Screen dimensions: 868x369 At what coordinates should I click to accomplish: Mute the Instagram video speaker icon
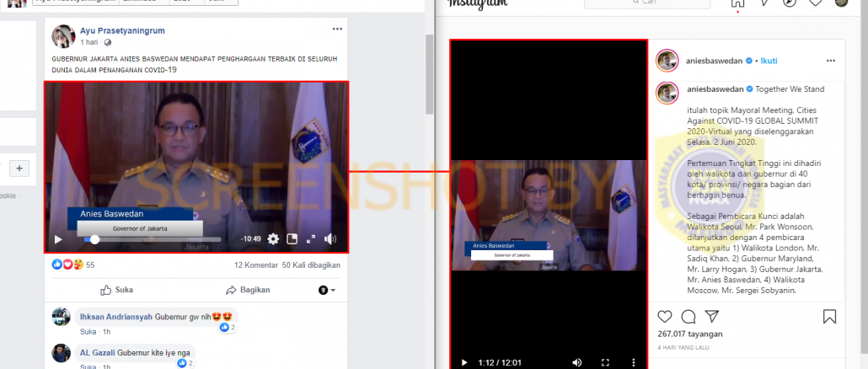click(576, 363)
